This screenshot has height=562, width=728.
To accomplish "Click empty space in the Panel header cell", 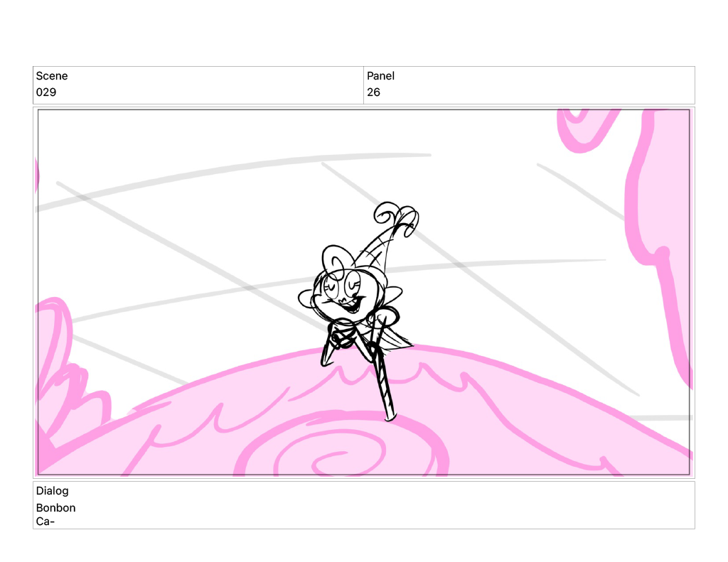I will tap(533, 85).
